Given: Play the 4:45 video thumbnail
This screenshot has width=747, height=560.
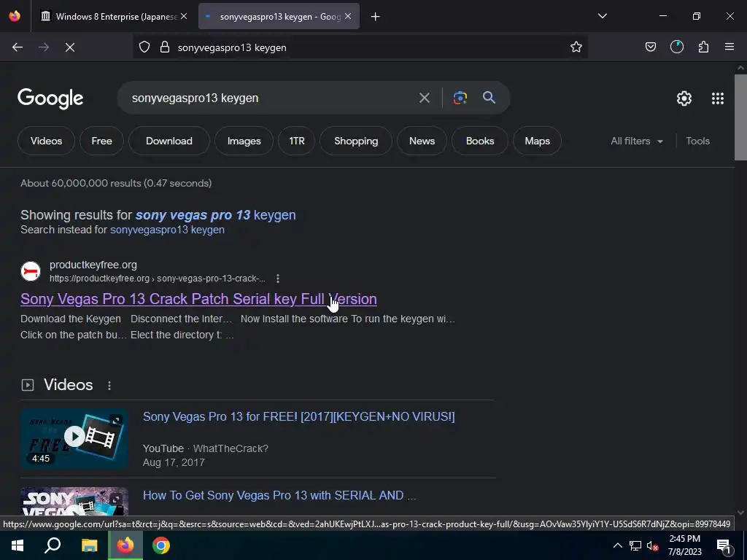Looking at the screenshot, I should 74,438.
